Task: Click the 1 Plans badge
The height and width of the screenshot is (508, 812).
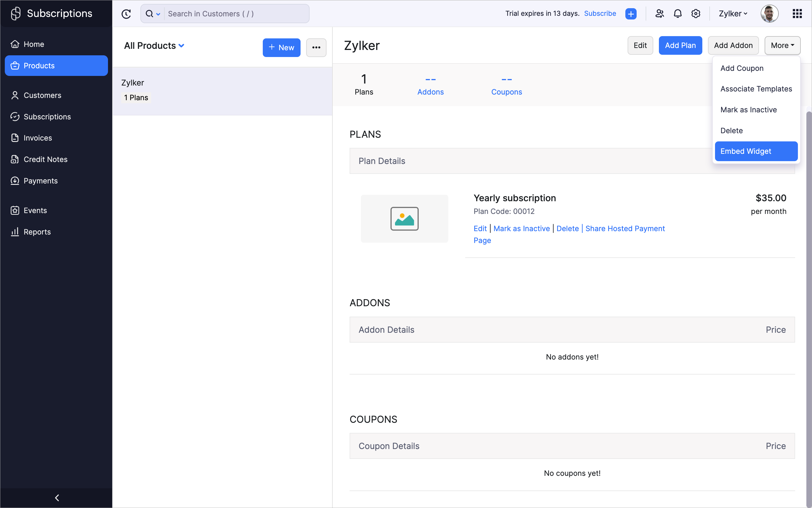Action: click(x=136, y=98)
